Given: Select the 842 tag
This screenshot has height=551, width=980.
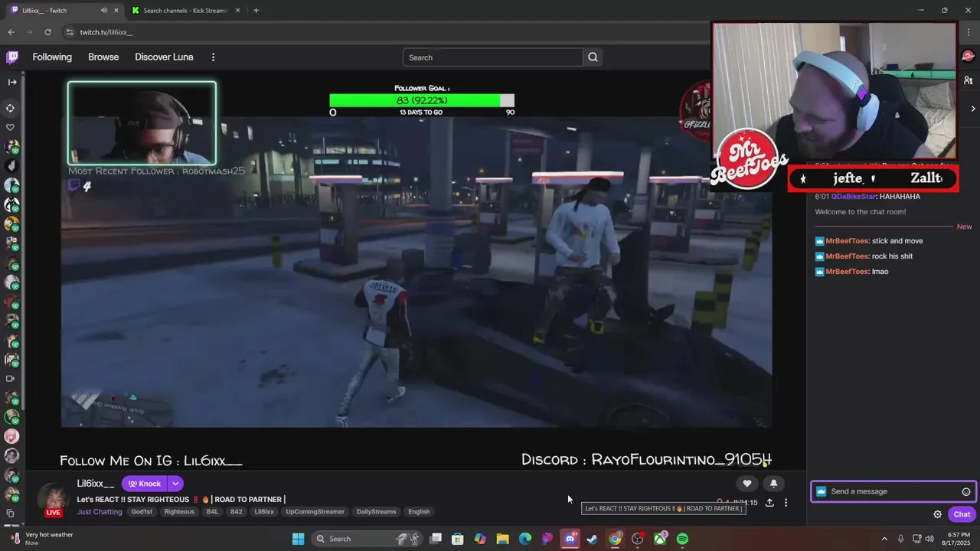Looking at the screenshot, I should pos(237,512).
